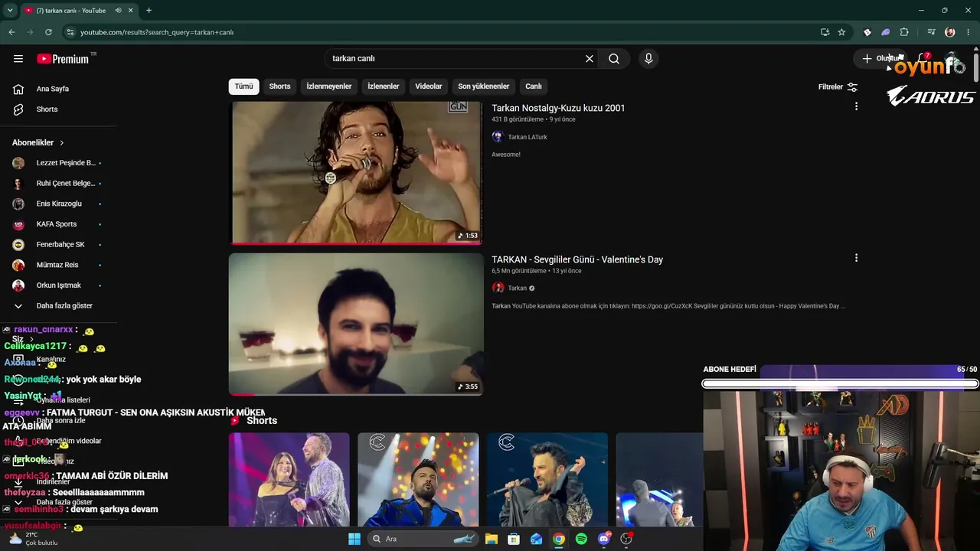The image size is (980, 551).
Task: Click the magnifier search button
Action: tap(614, 59)
